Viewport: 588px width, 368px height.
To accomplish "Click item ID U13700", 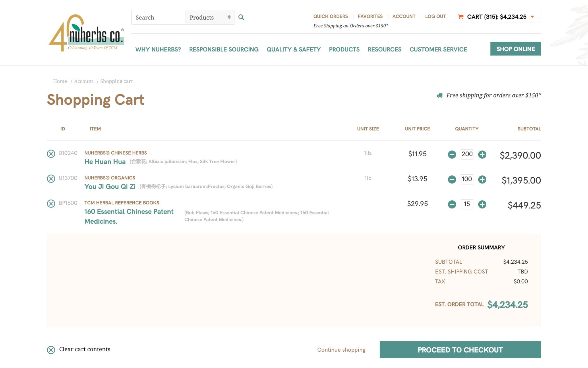I will click(x=68, y=178).
